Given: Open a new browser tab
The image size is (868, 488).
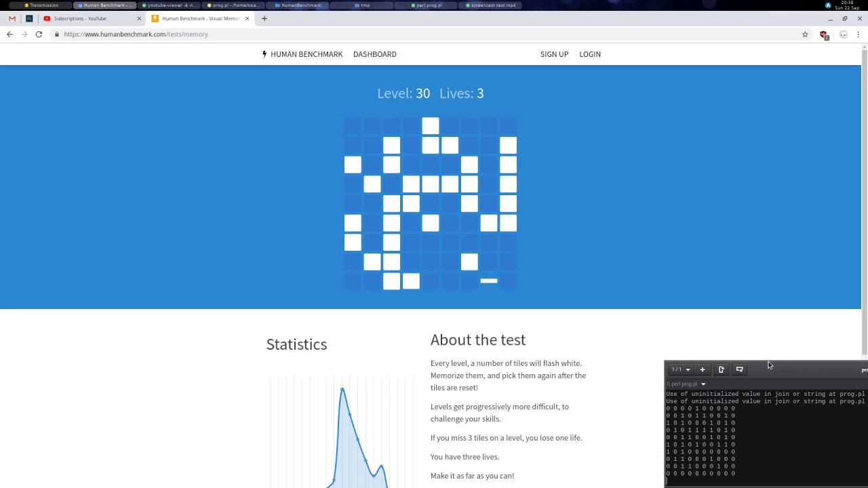Looking at the screenshot, I should [x=264, y=18].
